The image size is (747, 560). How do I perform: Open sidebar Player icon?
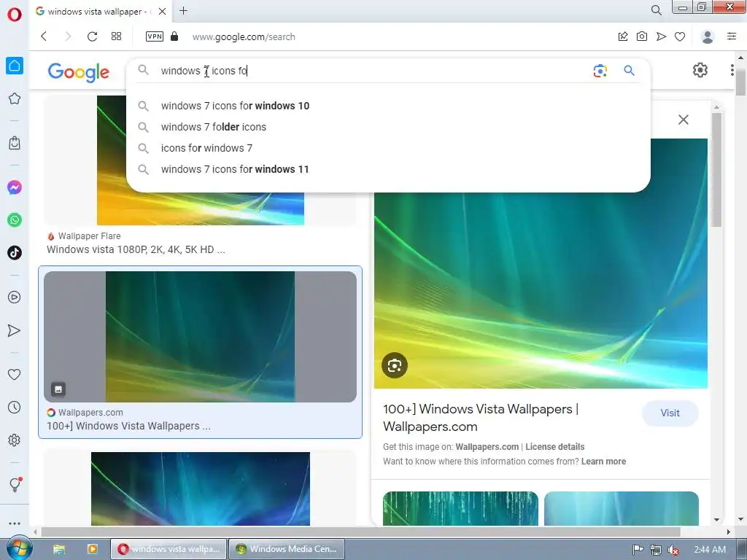tap(15, 297)
